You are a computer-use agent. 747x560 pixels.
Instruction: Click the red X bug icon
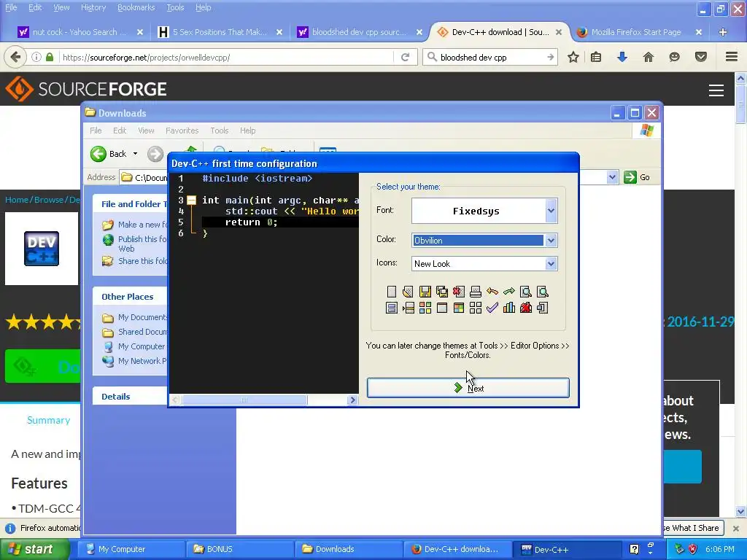(525, 308)
